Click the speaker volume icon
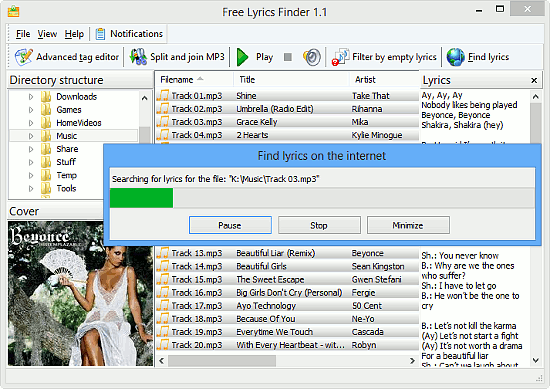This screenshot has width=550, height=389. [x=312, y=57]
